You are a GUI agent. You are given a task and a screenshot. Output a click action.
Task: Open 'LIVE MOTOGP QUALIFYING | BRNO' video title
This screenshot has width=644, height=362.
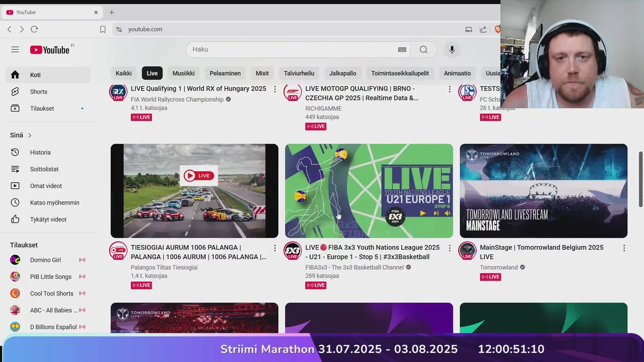point(362,93)
